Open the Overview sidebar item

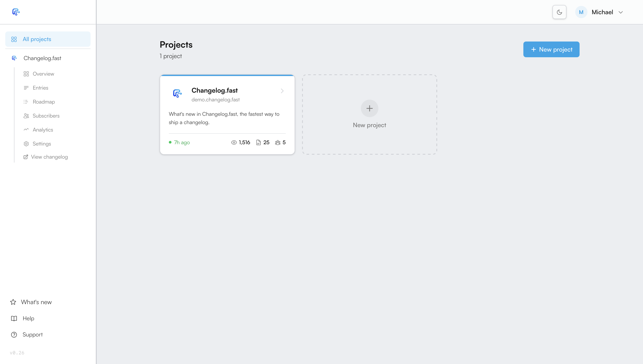coord(43,74)
